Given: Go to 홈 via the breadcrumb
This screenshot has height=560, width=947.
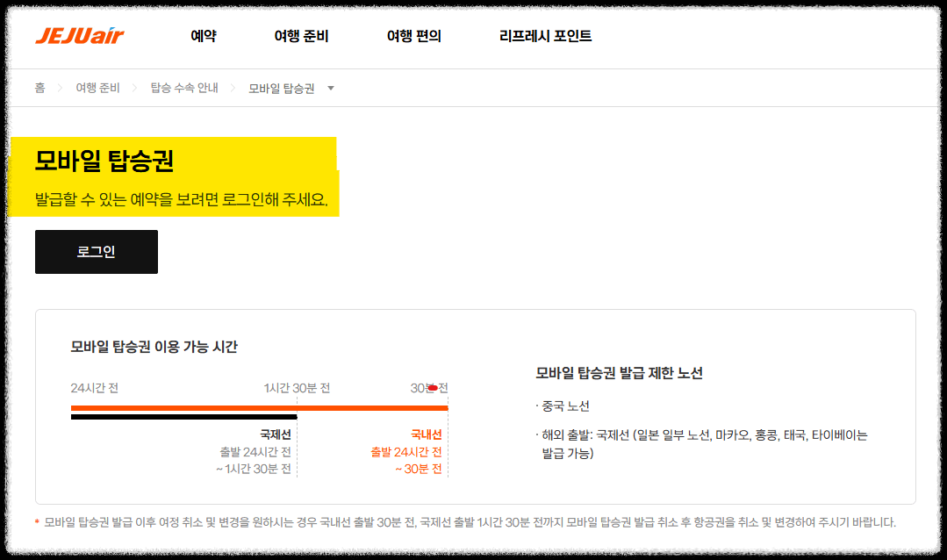Looking at the screenshot, I should pos(39,88).
